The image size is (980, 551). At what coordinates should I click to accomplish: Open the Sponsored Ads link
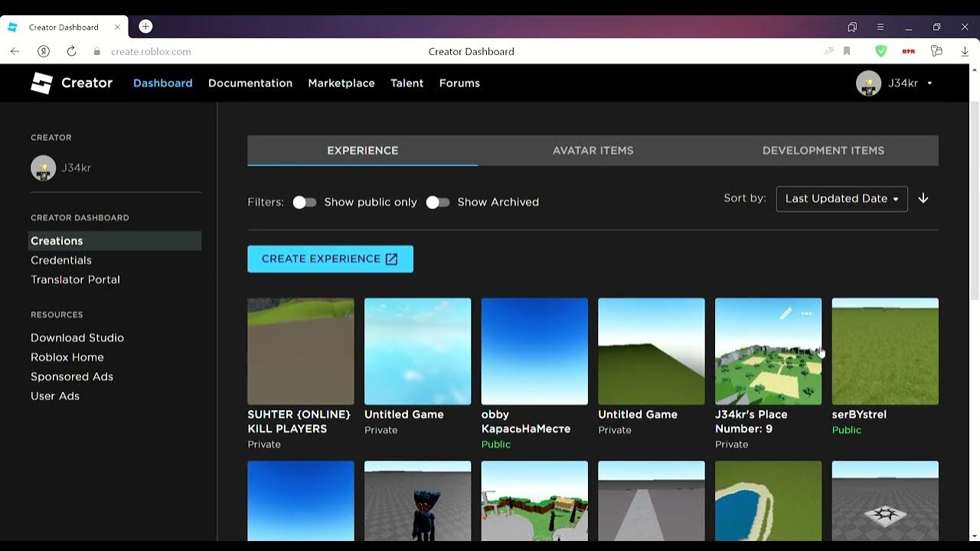click(72, 377)
